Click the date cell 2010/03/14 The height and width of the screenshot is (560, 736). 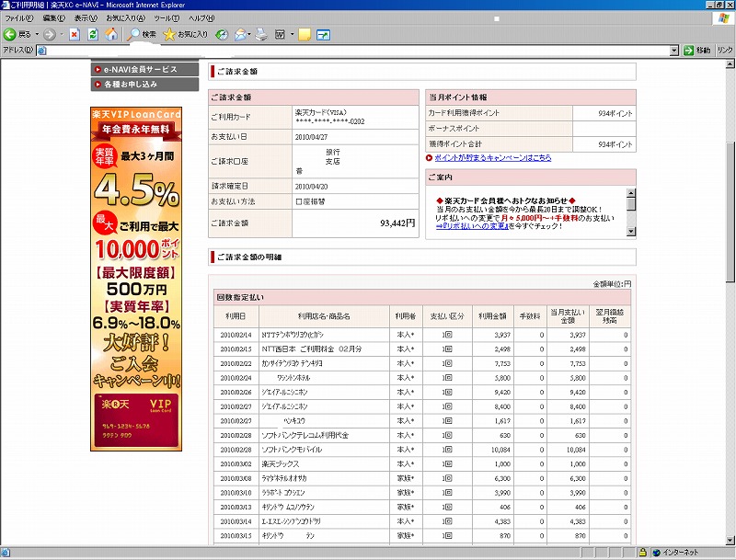pos(236,521)
